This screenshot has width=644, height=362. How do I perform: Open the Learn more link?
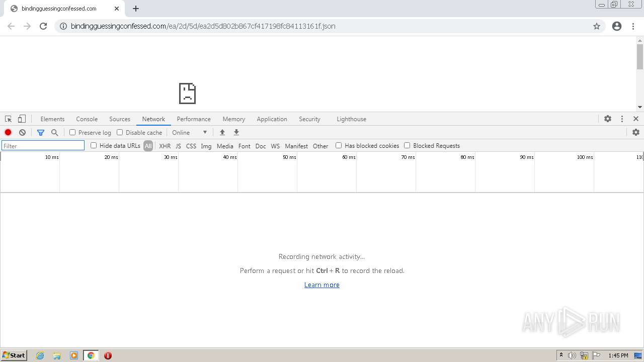click(x=322, y=285)
